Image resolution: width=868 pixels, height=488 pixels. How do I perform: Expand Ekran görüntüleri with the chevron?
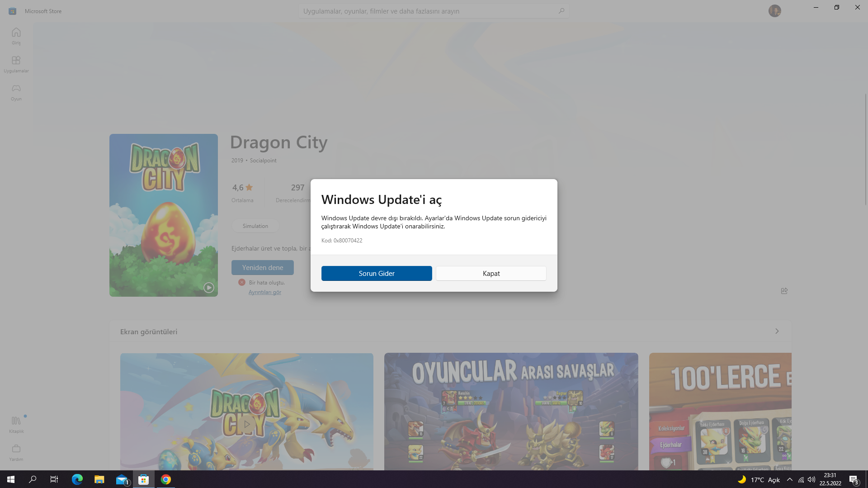pyautogui.click(x=777, y=331)
